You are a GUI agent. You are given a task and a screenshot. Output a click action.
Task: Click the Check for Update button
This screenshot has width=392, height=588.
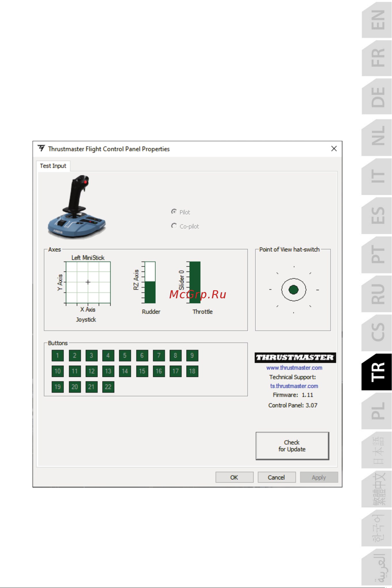click(x=292, y=446)
